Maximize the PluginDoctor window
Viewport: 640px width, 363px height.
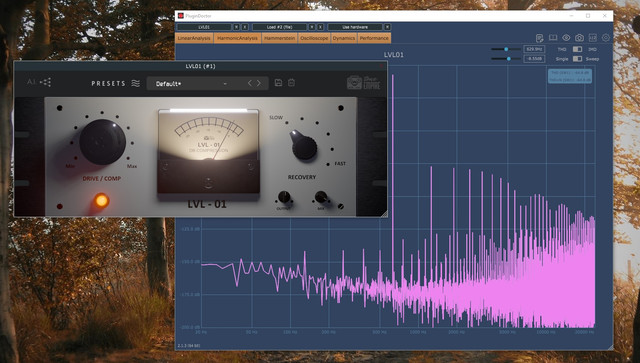588,16
